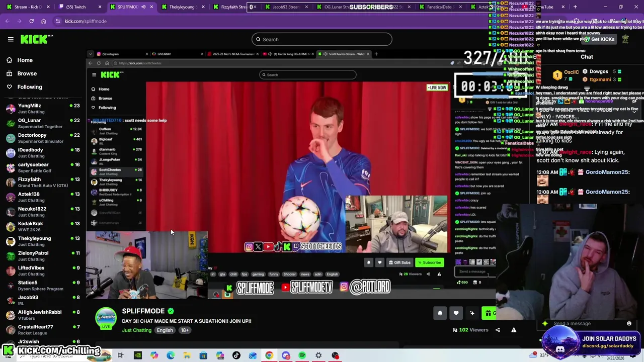The image size is (644, 362).
Task: Open the hamburger menu beside the Kick logo
Action: [11, 39]
